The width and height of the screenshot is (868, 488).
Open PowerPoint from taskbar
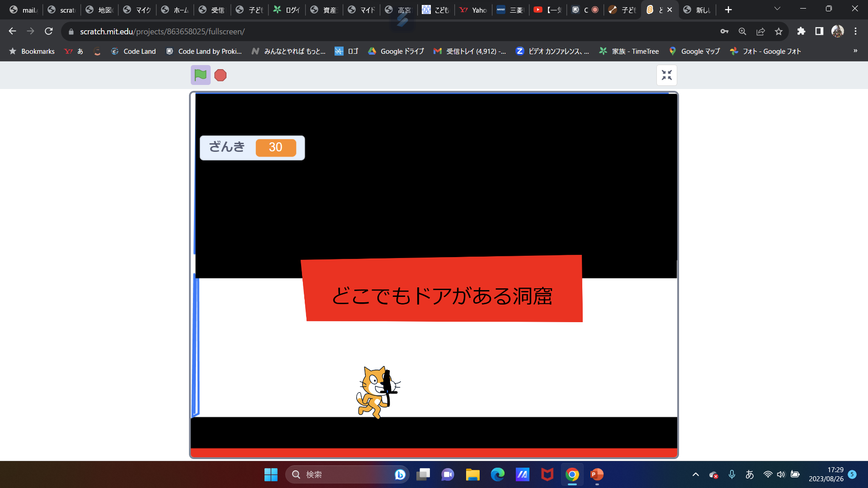pyautogui.click(x=597, y=474)
